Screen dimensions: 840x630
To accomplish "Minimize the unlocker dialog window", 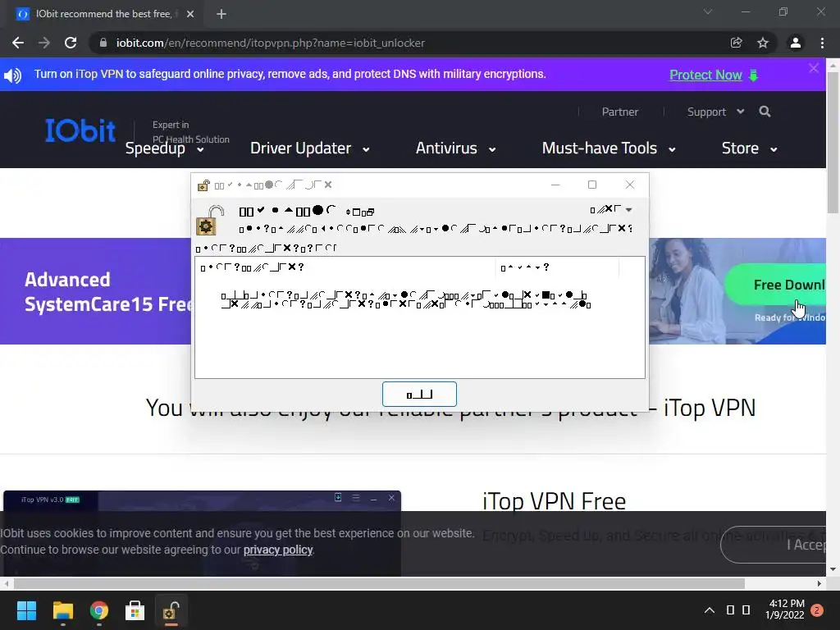I will click(x=555, y=185).
